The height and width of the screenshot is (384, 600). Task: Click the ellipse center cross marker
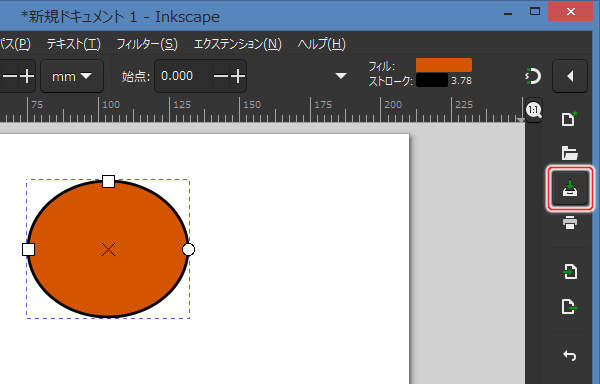coord(109,249)
